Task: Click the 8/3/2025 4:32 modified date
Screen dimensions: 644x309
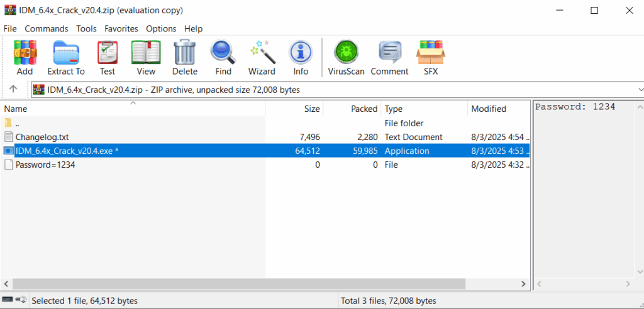Action: pyautogui.click(x=500, y=165)
